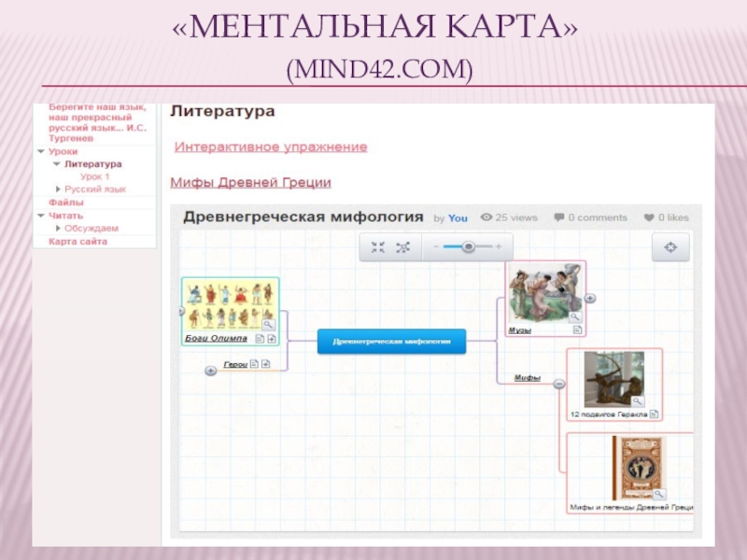
Task: Open the note icon beside Боги Олимпа
Action: point(260,339)
